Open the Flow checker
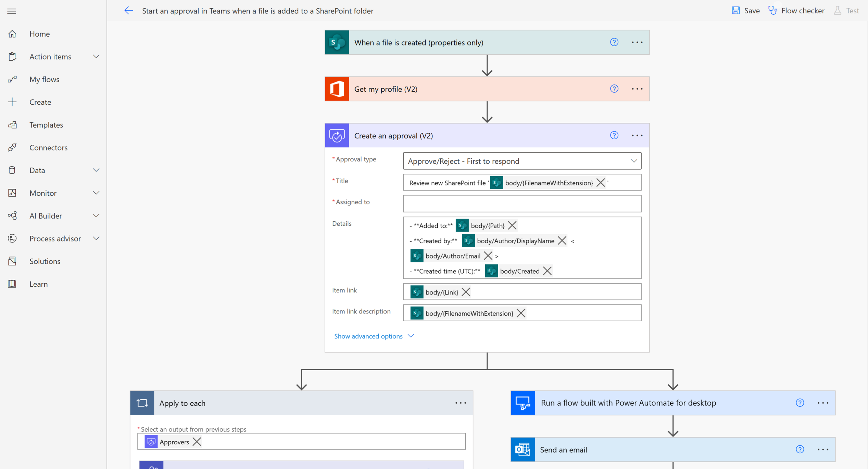The image size is (868, 469). (796, 11)
